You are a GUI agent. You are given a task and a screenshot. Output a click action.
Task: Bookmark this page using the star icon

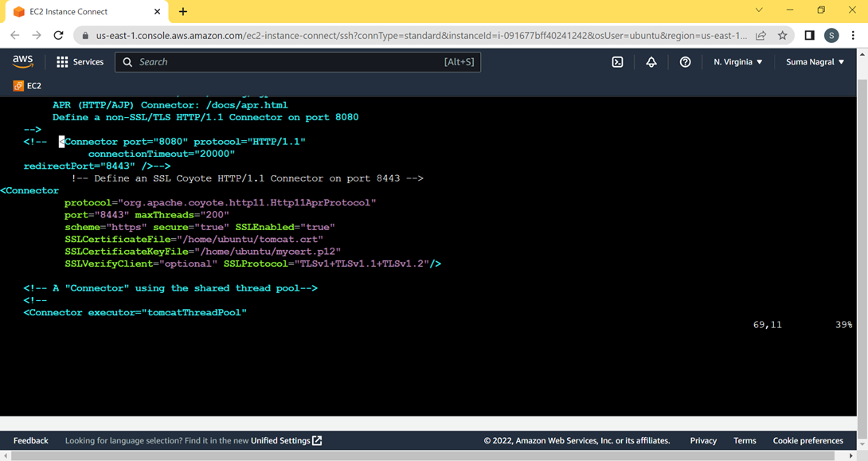[x=782, y=36]
